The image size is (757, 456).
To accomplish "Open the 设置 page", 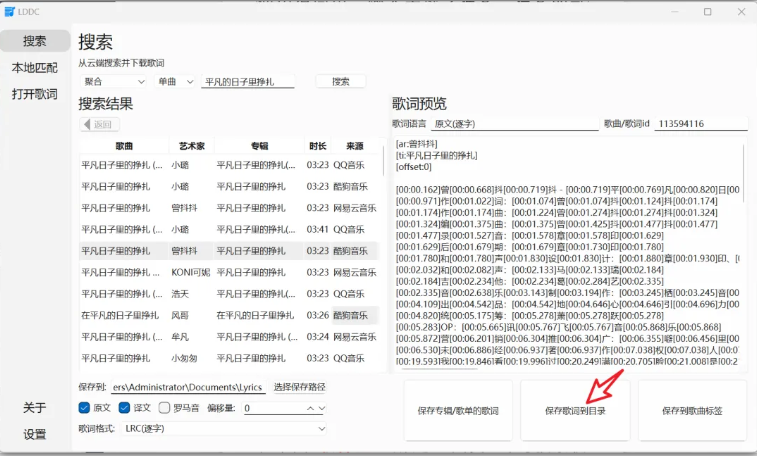I will [x=35, y=434].
